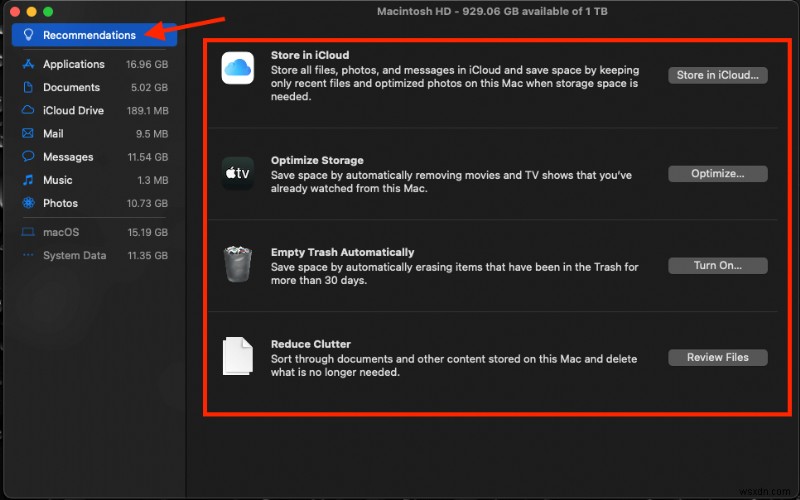Click the Music note icon
800x500 pixels.
pyautogui.click(x=28, y=180)
